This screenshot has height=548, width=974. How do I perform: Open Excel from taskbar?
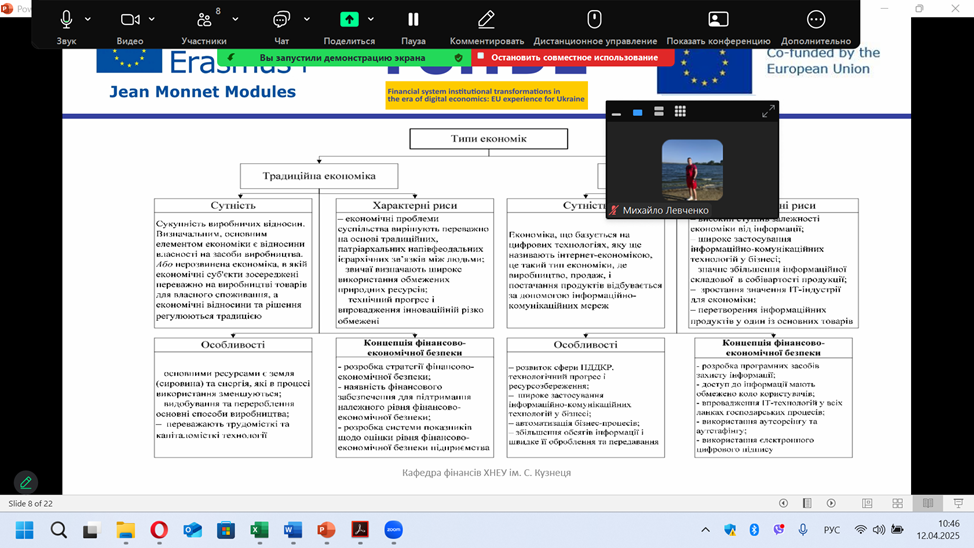pos(260,530)
